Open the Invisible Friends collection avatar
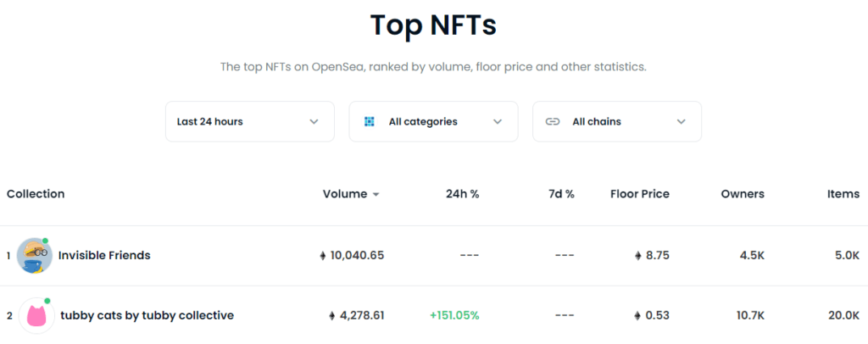This screenshot has width=868, height=344. tap(34, 256)
